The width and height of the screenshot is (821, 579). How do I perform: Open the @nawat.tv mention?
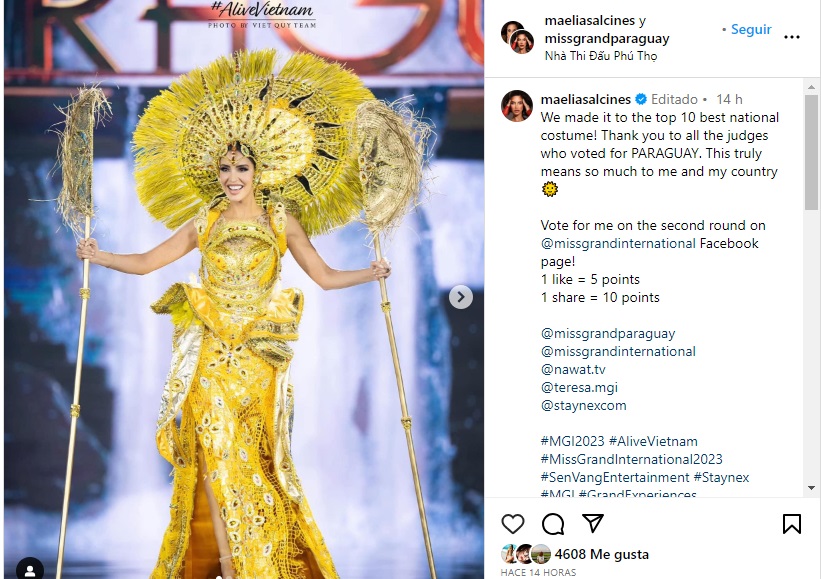point(573,370)
